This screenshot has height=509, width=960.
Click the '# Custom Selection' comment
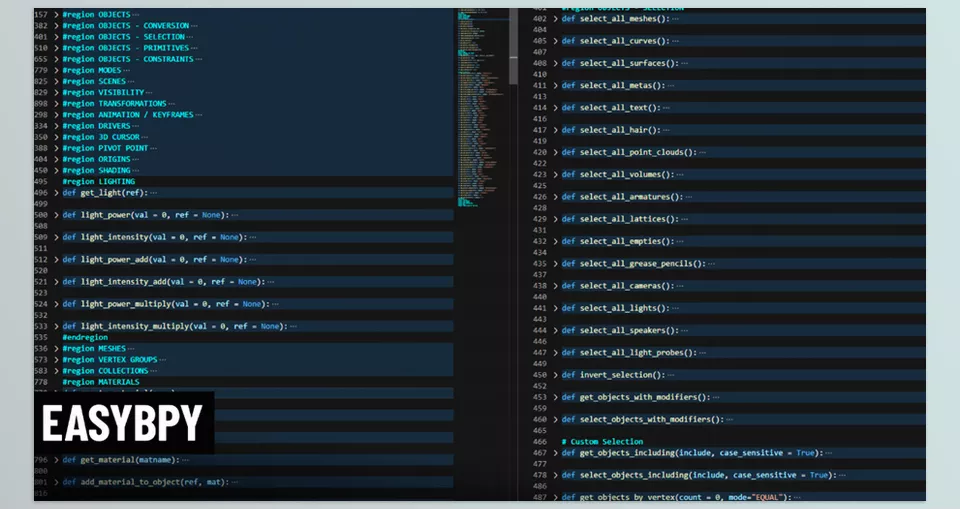click(x=602, y=442)
